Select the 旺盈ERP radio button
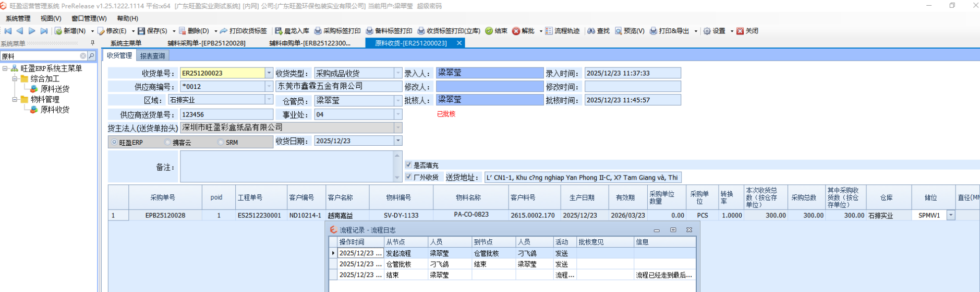 click(114, 142)
